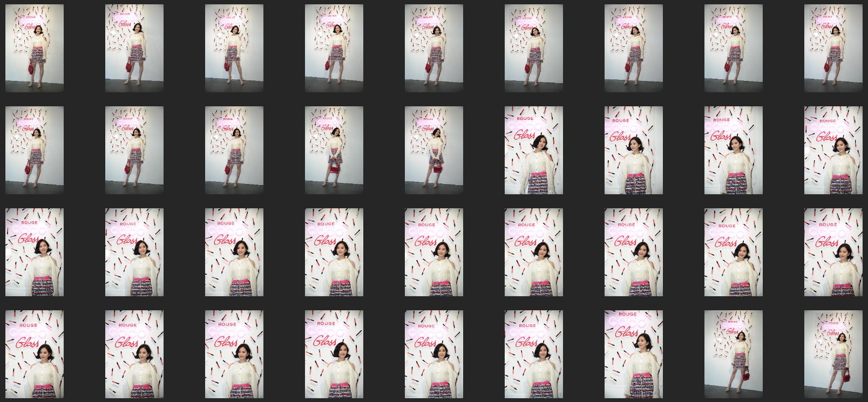Viewport: 868px width, 402px height.
Task: Select the last photo in the second row
Action: (x=833, y=150)
